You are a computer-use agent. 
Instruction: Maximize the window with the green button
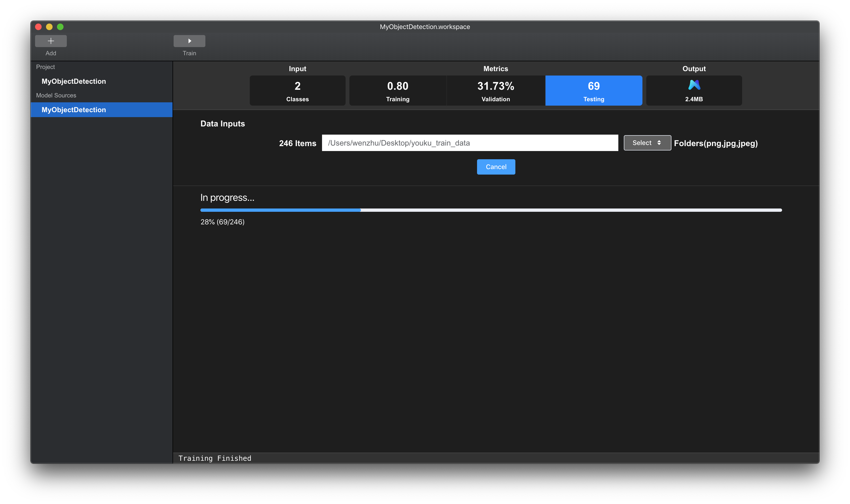(x=60, y=27)
